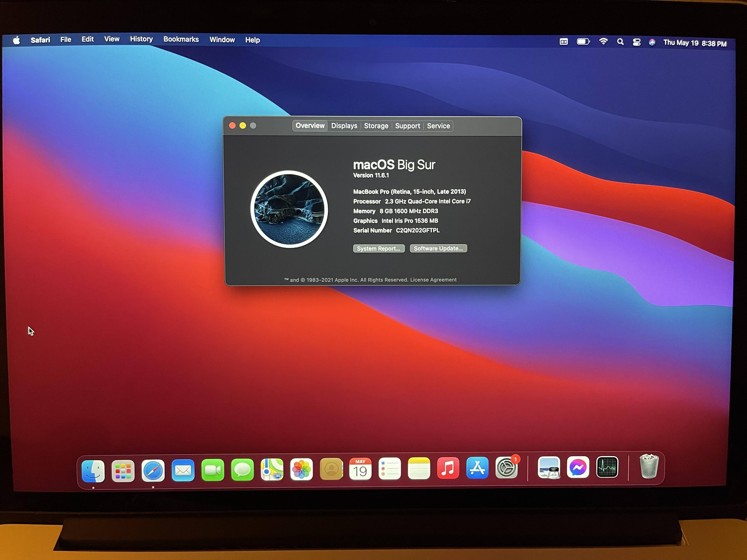This screenshot has width=747, height=560.
Task: Switch to the Storage tab
Action: (376, 126)
